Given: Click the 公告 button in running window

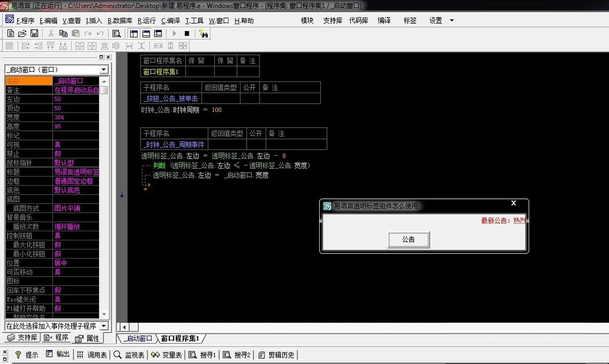Looking at the screenshot, I should (408, 239).
